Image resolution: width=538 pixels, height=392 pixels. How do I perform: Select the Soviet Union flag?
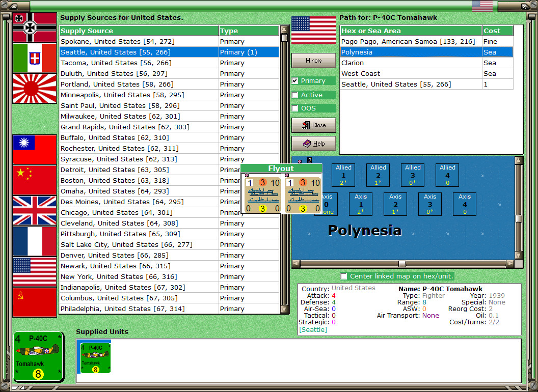coord(35,302)
